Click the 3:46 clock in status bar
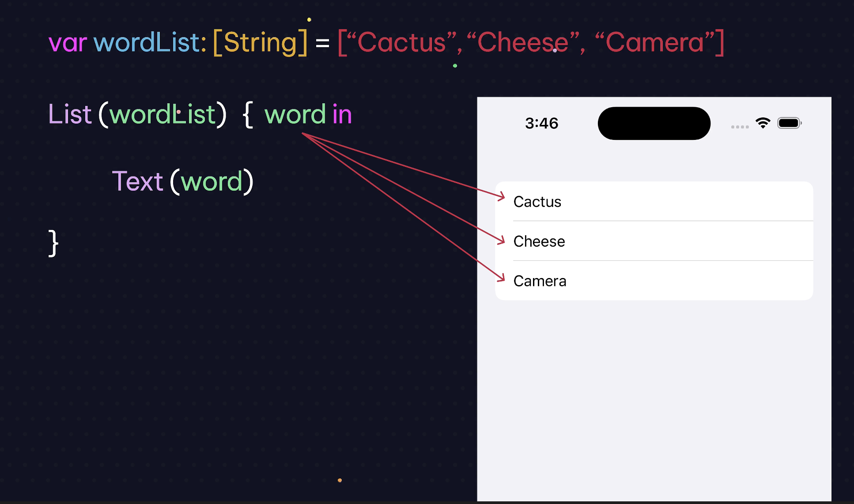854x504 pixels. click(x=541, y=123)
